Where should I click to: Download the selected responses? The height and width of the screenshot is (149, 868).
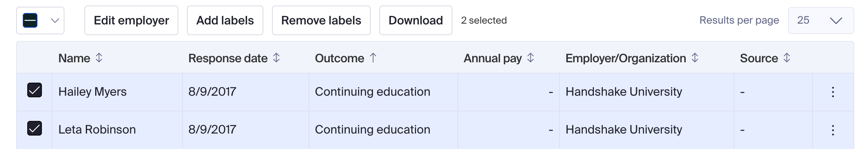[416, 20]
